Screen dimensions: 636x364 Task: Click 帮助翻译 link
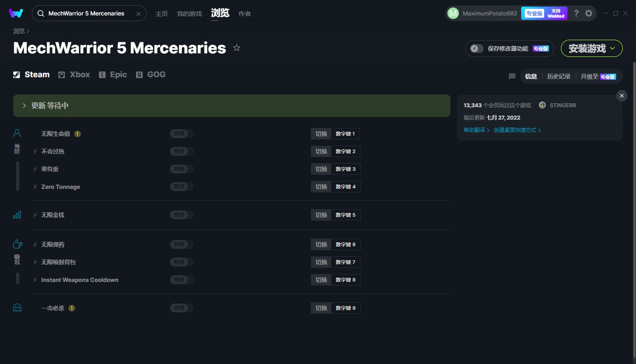[477, 130]
